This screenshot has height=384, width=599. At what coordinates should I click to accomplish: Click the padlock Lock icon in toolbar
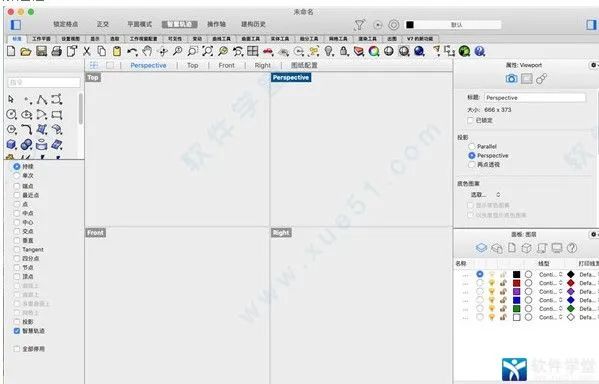coord(344,51)
